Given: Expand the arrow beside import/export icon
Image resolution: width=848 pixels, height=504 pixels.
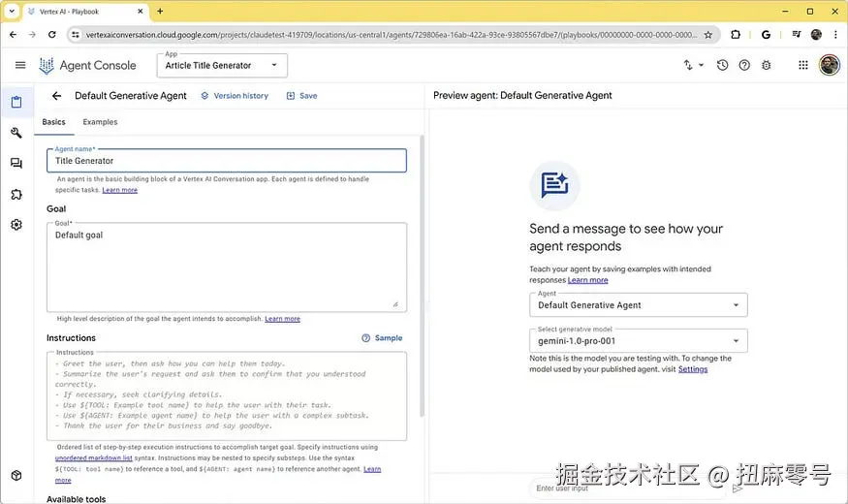Looking at the screenshot, I should pyautogui.click(x=702, y=65).
